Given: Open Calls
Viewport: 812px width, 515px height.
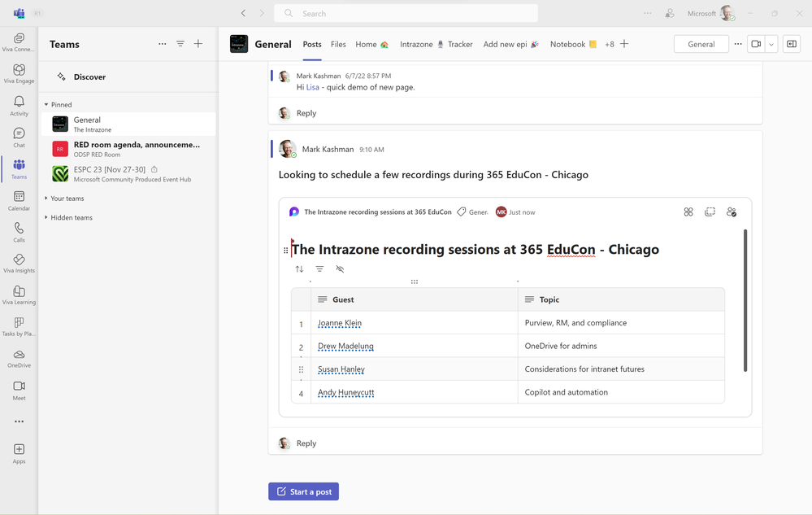Looking at the screenshot, I should (19, 232).
